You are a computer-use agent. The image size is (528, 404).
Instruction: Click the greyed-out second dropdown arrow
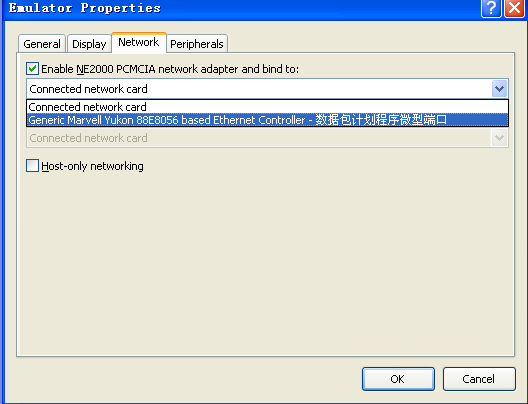499,138
